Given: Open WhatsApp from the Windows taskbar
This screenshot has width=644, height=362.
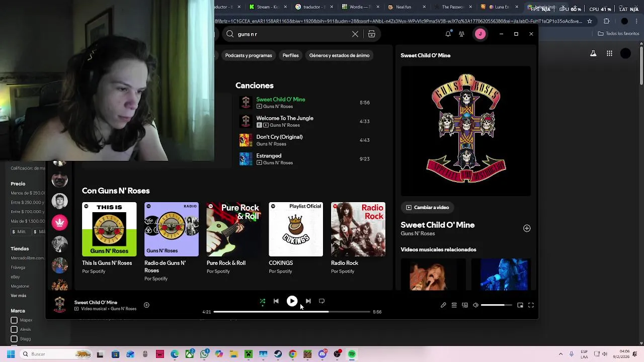Looking at the screenshot, I should coord(204,354).
